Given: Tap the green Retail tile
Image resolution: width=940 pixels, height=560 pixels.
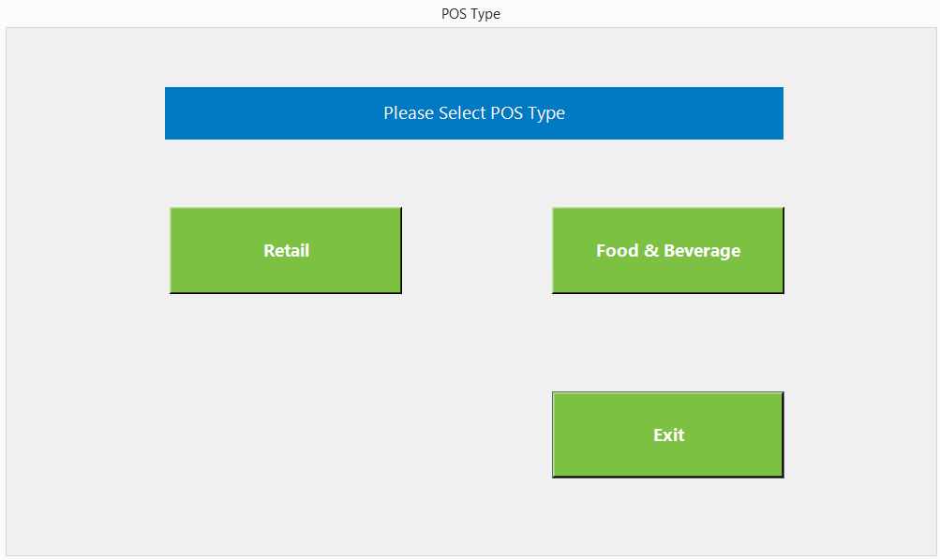Looking at the screenshot, I should coord(286,251).
